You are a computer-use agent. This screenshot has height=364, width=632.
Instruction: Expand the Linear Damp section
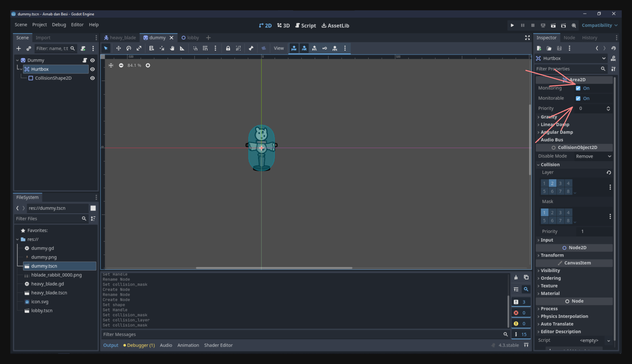click(555, 124)
